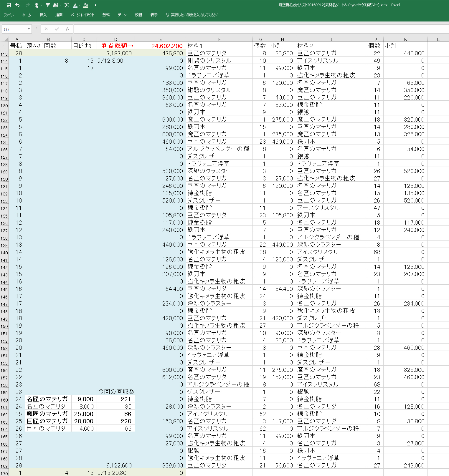Open the fill color palette arrow
The width and height of the screenshot is (449, 476).
point(90,5)
